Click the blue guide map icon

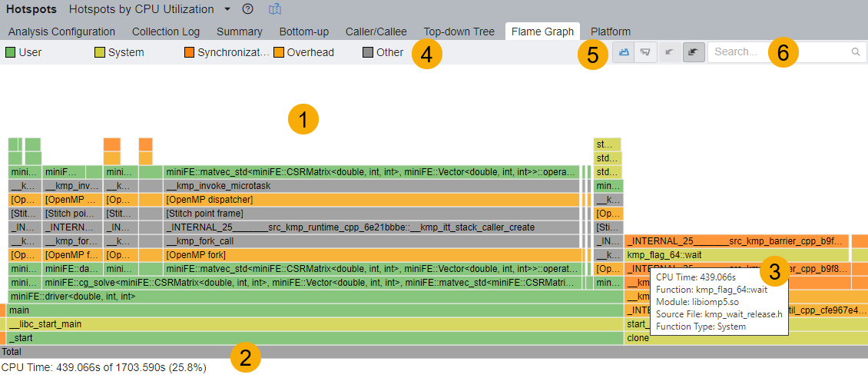pyautogui.click(x=274, y=9)
